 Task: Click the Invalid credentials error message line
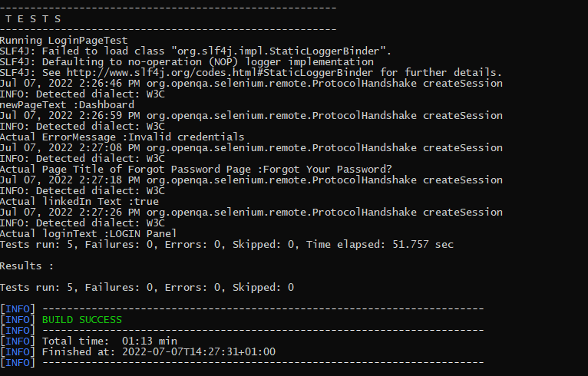[122, 137]
